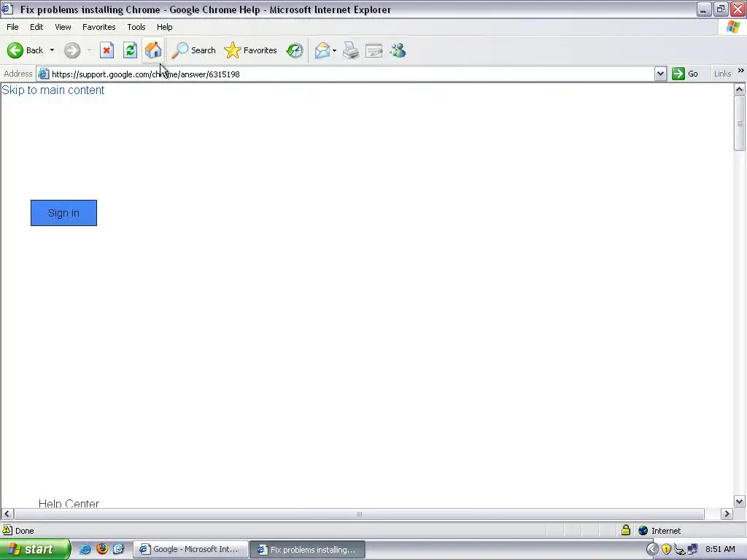Image resolution: width=747 pixels, height=560 pixels.
Task: Expand the Address bar dropdown list
Action: [x=659, y=74]
